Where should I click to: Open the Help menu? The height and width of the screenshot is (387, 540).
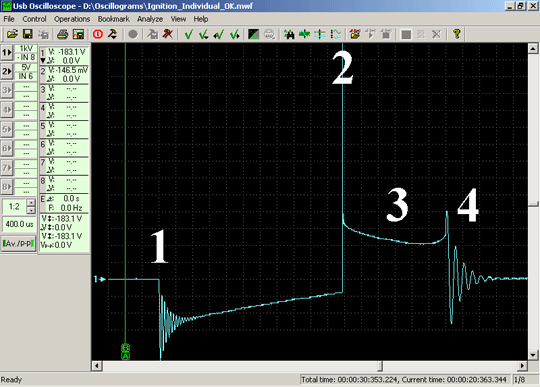201,19
